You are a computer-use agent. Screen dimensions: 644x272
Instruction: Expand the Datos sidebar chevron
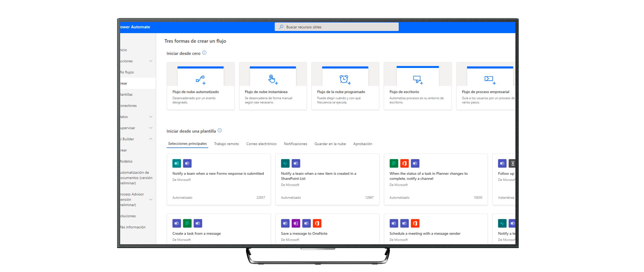point(151,117)
